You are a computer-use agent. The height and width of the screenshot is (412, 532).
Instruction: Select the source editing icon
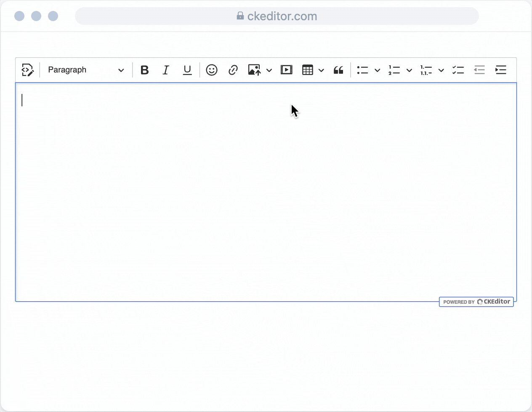click(x=27, y=70)
